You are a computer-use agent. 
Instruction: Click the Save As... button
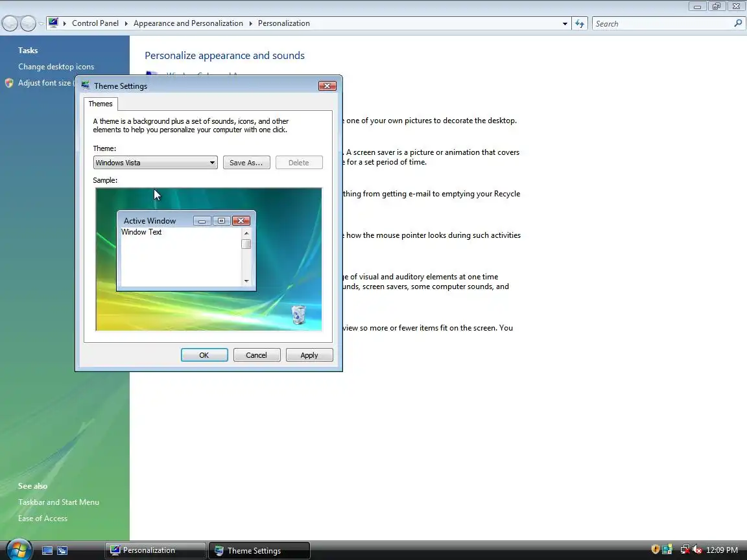246,163
